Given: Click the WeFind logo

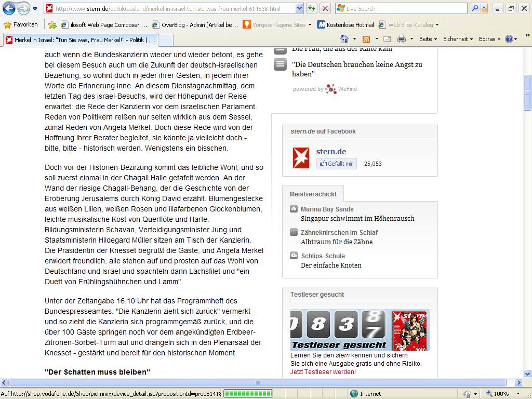Looking at the screenshot, I should (x=341, y=89).
